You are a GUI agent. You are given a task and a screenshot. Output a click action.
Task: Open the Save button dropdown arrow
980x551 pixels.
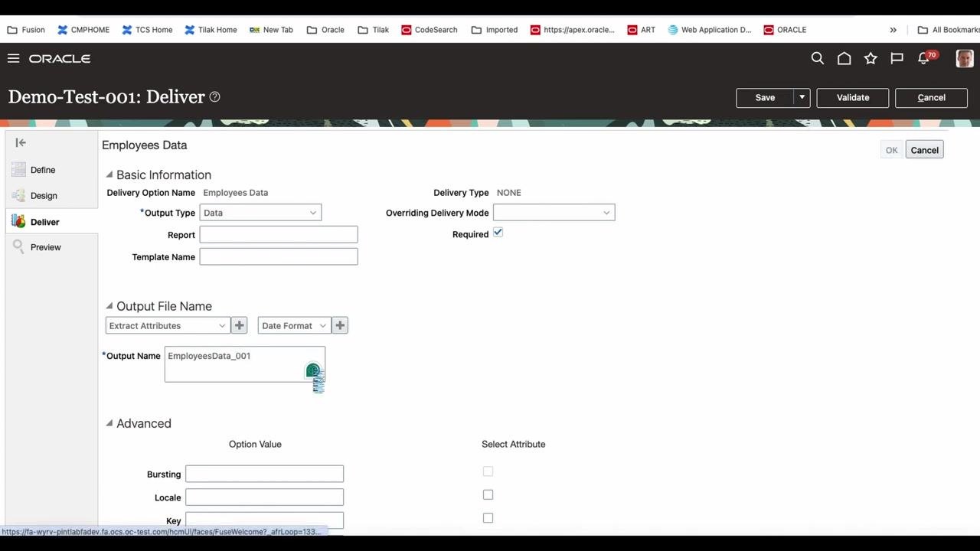[x=802, y=97]
